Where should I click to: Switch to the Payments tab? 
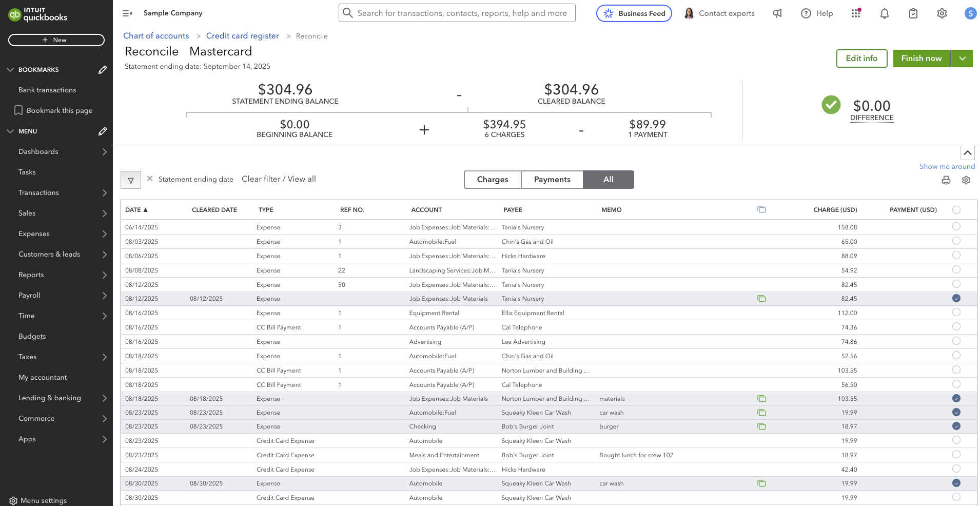(x=552, y=180)
